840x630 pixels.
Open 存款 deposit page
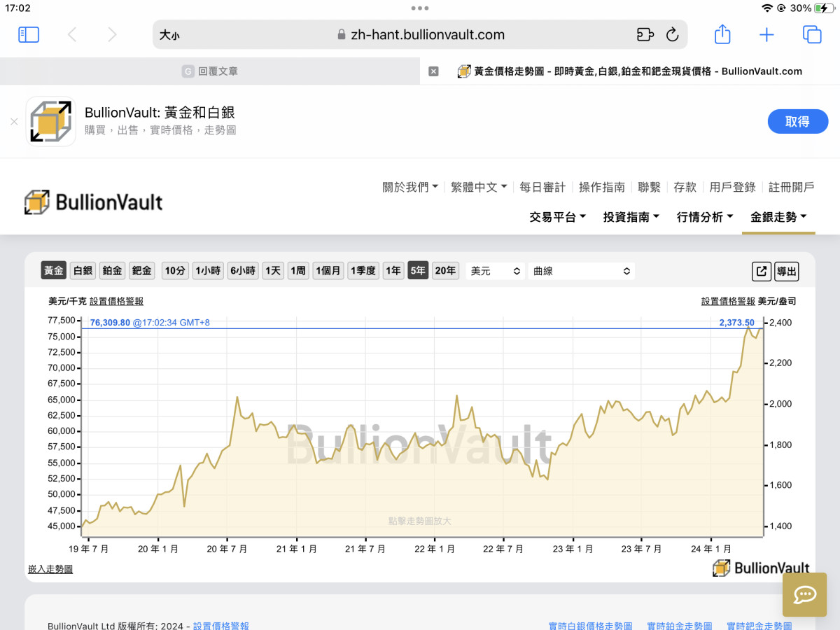click(685, 187)
